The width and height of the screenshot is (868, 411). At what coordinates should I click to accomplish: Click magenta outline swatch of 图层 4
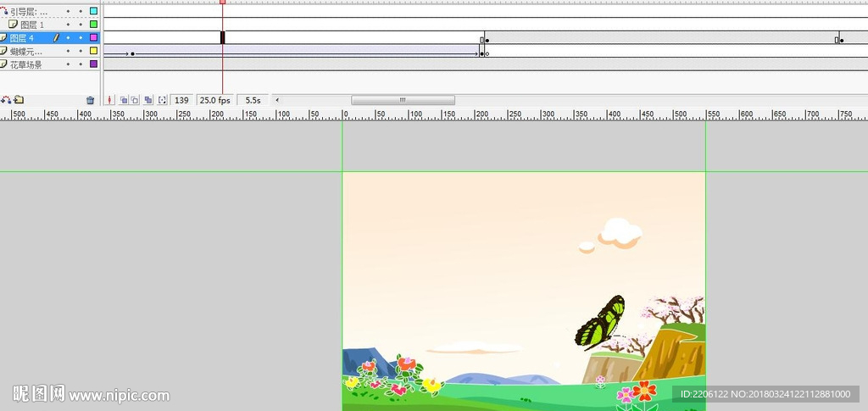[93, 38]
